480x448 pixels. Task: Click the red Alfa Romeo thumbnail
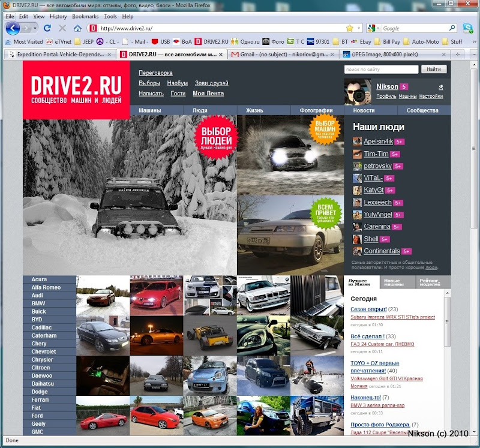[157, 296]
